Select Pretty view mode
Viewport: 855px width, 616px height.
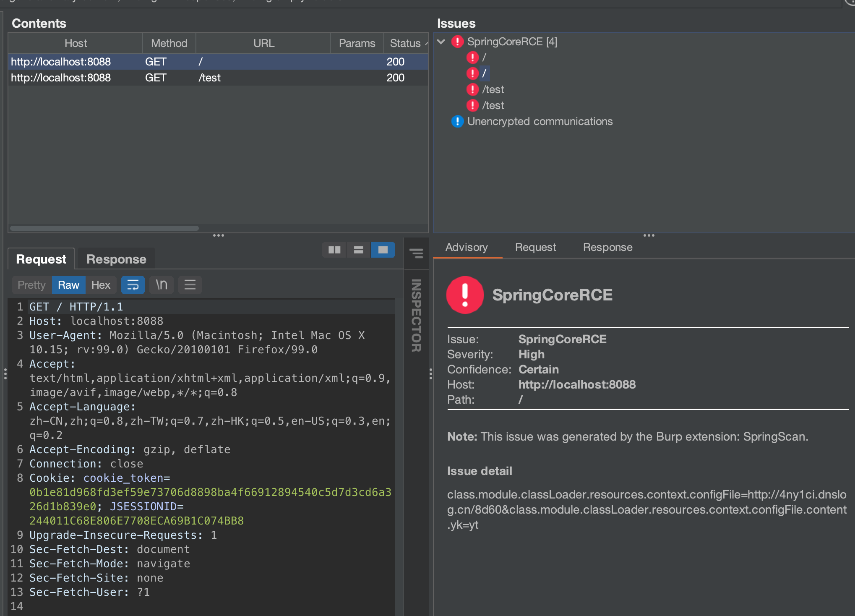click(x=31, y=285)
